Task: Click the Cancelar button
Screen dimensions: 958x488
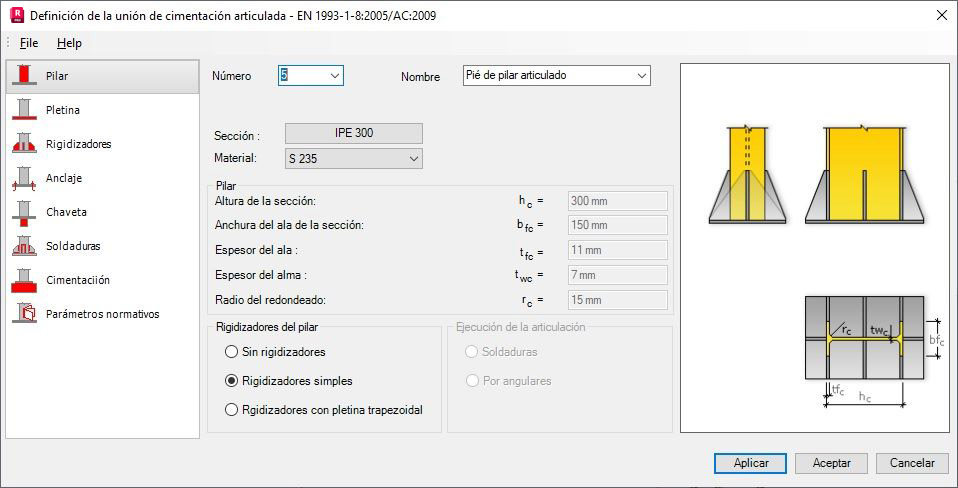Action: pos(912,463)
